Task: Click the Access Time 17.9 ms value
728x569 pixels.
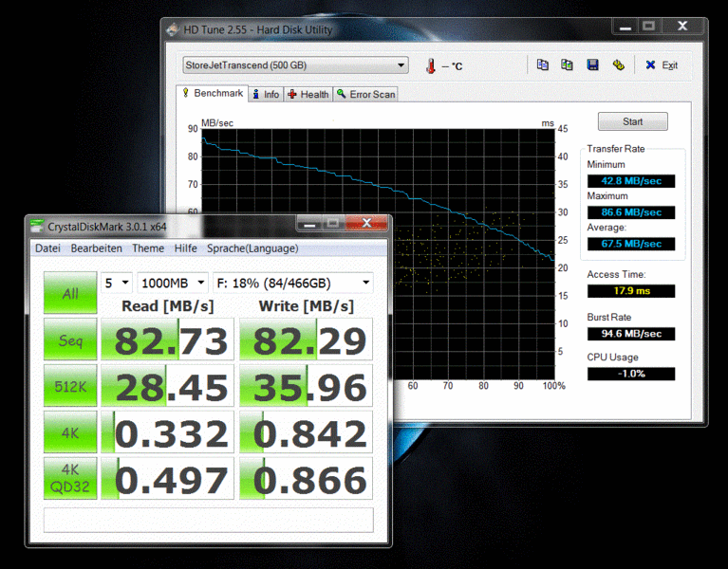Action: (x=631, y=291)
